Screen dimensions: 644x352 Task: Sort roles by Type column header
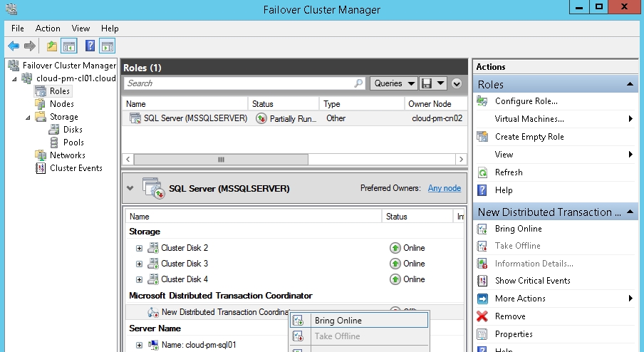(x=362, y=104)
